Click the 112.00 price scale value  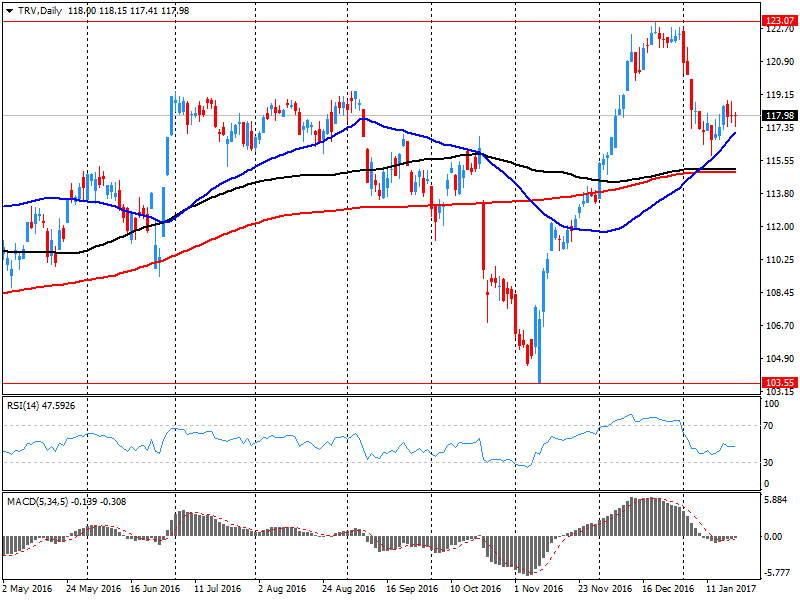[780, 227]
